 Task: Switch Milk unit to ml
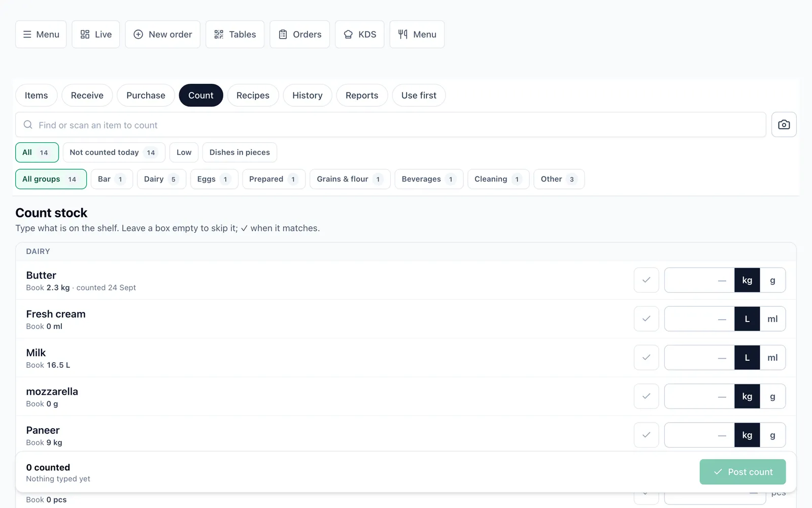[772, 358]
